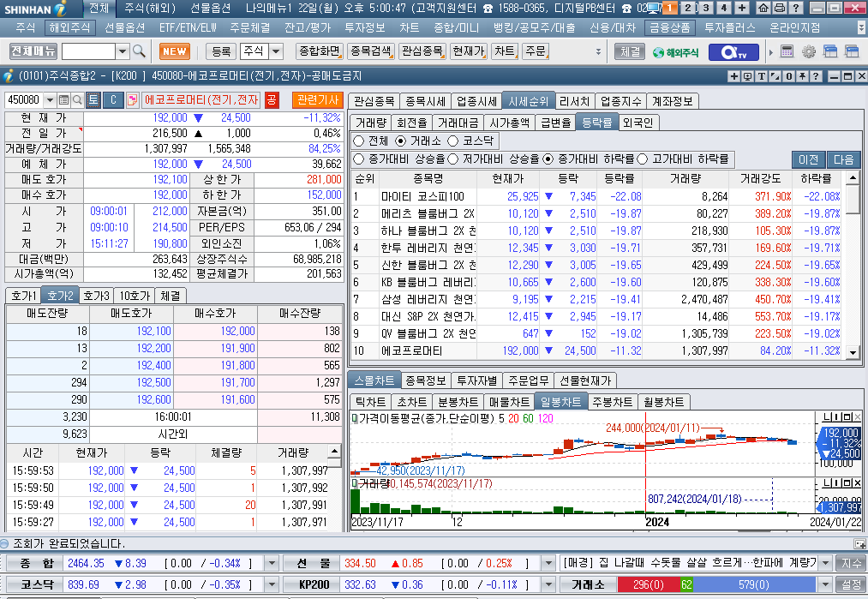This screenshot has width=868, height=599.
Task: Switch to virtual screen 4
Action: tap(723, 8)
